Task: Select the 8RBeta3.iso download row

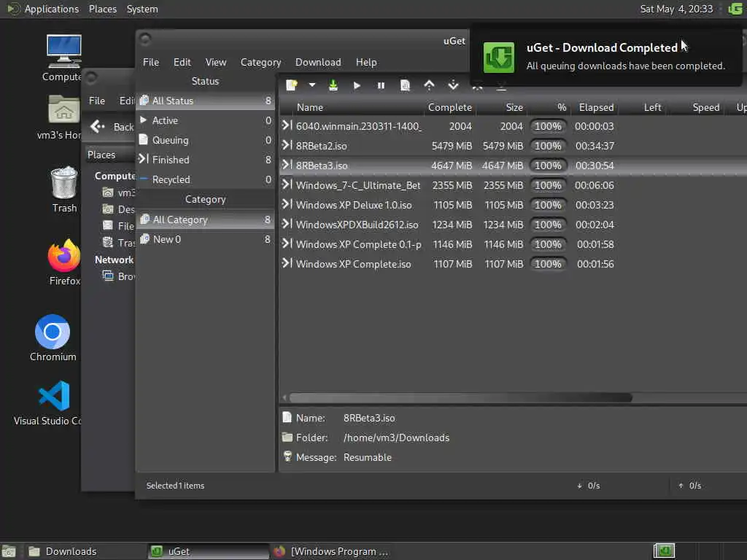Action: [513, 166]
